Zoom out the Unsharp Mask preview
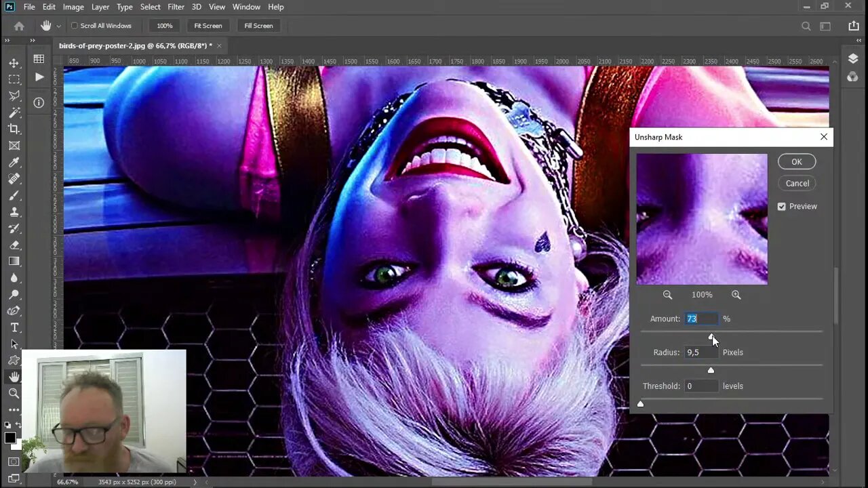Screen dimensions: 868x488 pos(667,295)
